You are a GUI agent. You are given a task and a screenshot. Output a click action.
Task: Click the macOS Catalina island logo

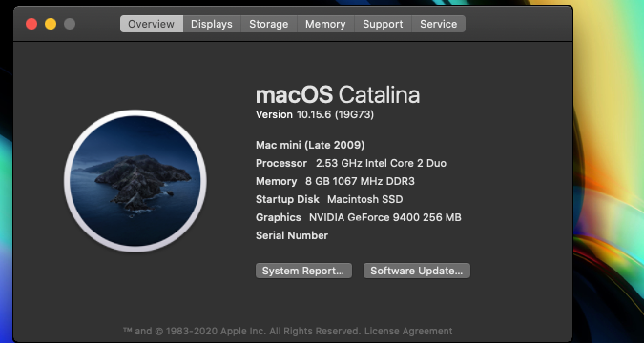click(x=135, y=181)
